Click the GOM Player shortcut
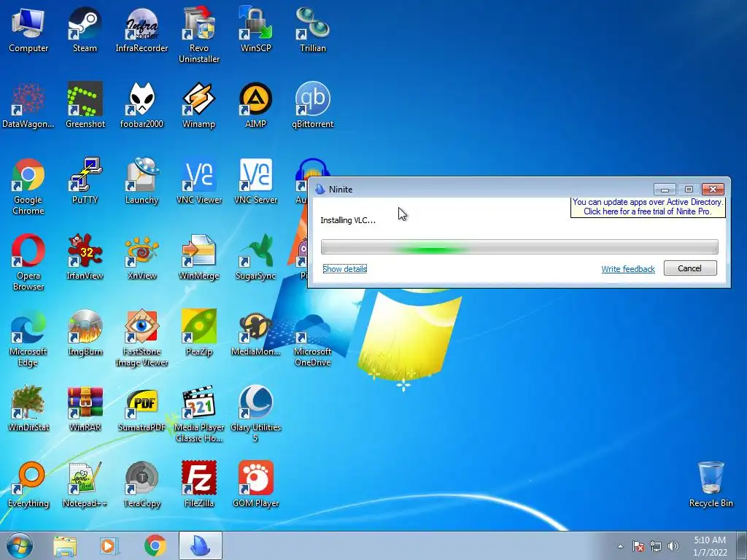Screen dimensions: 747x560 click(255, 484)
